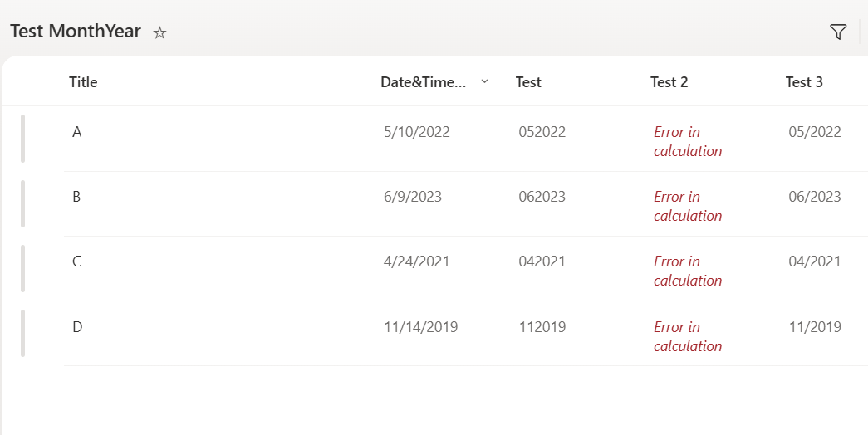Screen dimensions: 868x435
Task: Click Error in calculation in row A
Action: (688, 141)
